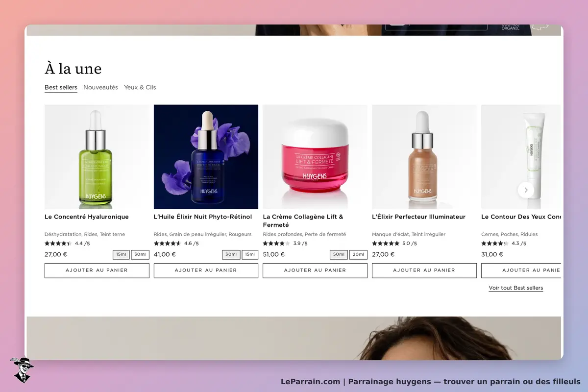Add L'Huile Élixir Nuit Phyto-Rétinol to cart
Image resolution: width=588 pixels, height=392 pixels.
click(206, 270)
